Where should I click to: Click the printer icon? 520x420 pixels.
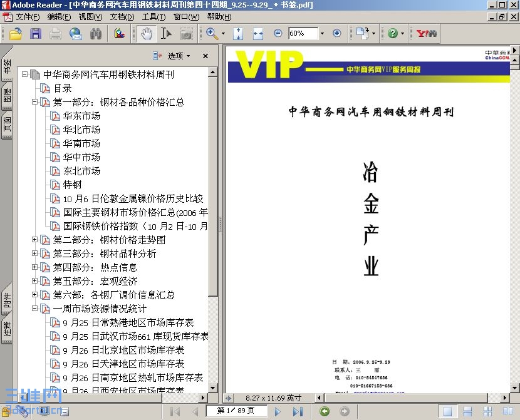click(56, 33)
